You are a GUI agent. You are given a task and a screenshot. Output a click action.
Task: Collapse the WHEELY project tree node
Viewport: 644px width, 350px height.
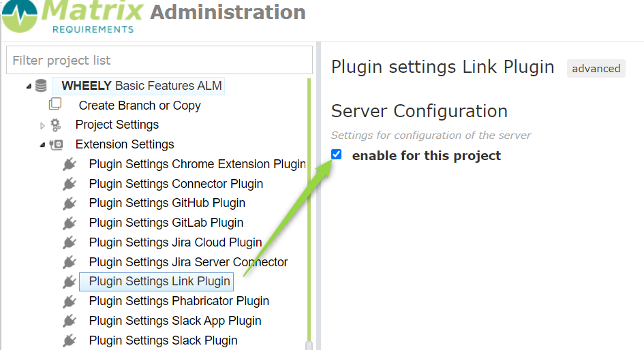(x=29, y=86)
